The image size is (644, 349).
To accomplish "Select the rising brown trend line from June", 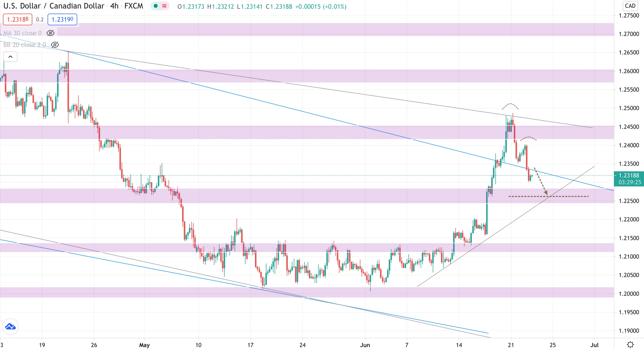I will click(506, 227).
